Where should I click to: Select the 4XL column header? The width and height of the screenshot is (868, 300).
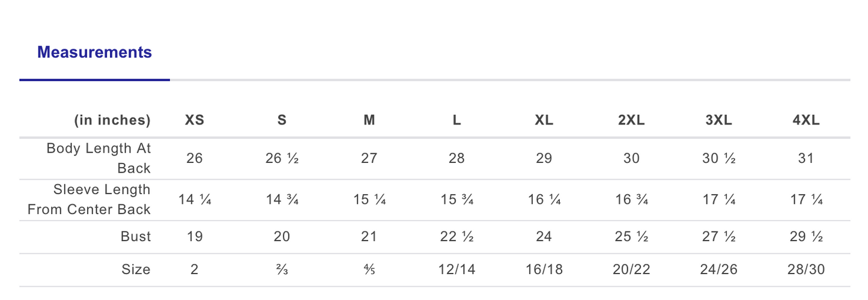pos(806,120)
